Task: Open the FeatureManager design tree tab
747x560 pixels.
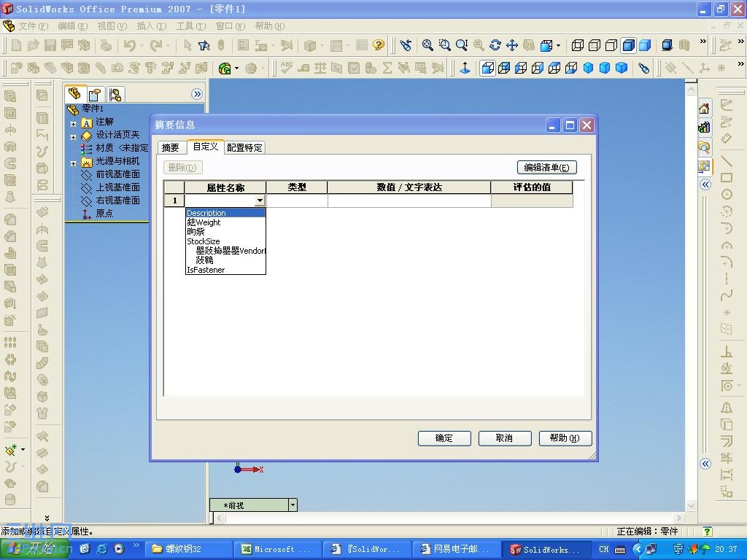Action: [x=75, y=94]
